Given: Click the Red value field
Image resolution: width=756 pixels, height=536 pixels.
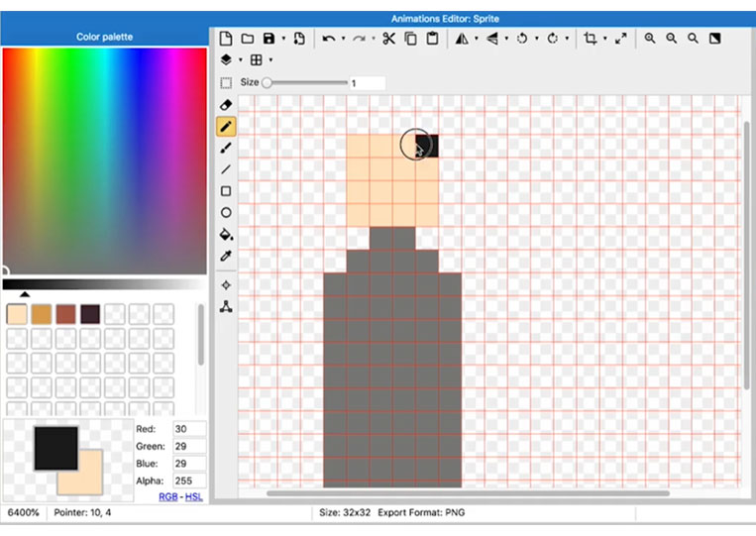Looking at the screenshot, I should point(189,429).
